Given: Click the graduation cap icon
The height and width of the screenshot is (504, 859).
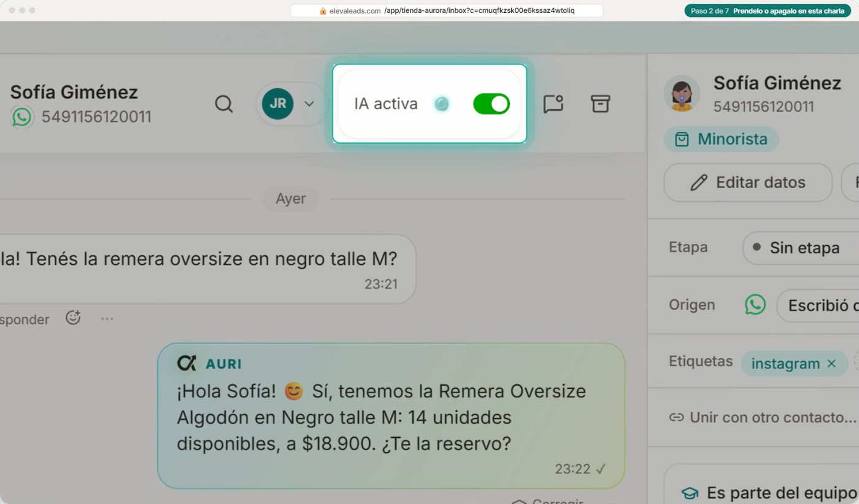Looking at the screenshot, I should 690,494.
